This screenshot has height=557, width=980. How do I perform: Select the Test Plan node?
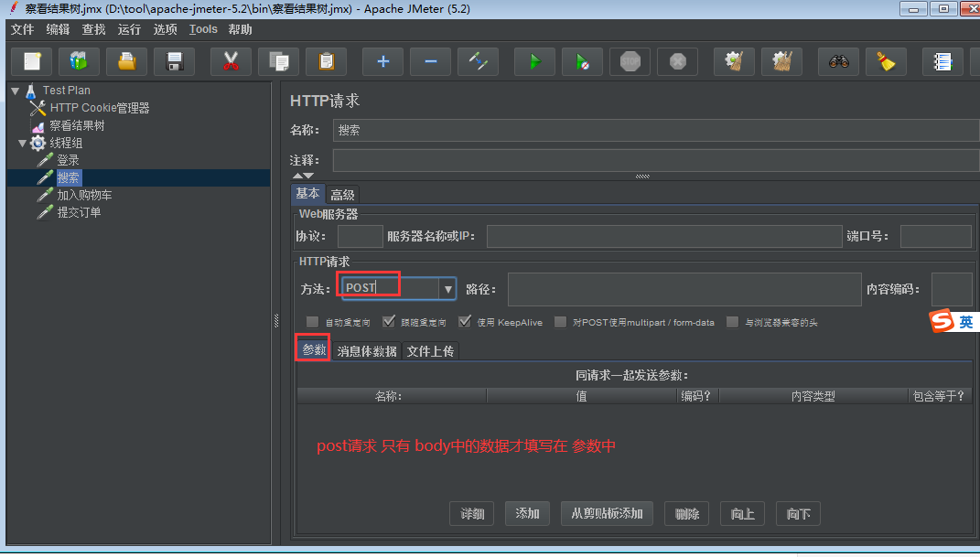coord(66,91)
